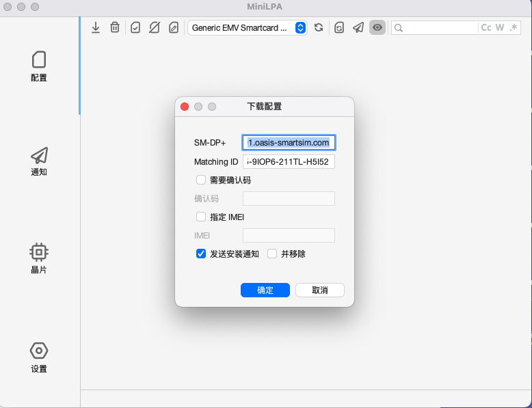The height and width of the screenshot is (408, 532).
Task: Toggle the eye visibility button
Action: (x=377, y=27)
